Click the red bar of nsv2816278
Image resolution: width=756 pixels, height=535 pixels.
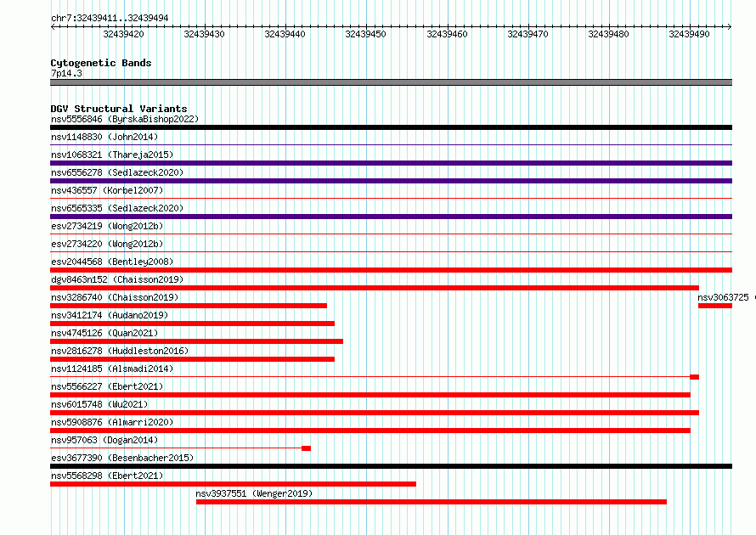(x=192, y=359)
